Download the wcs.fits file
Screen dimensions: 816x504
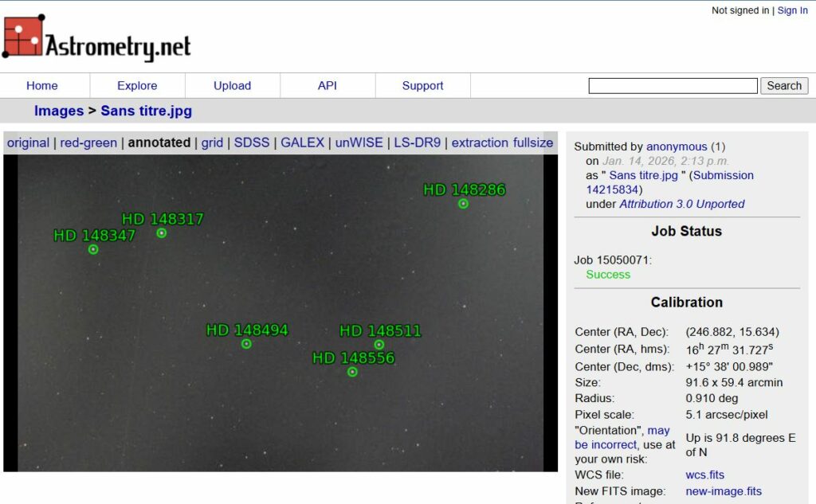click(705, 475)
